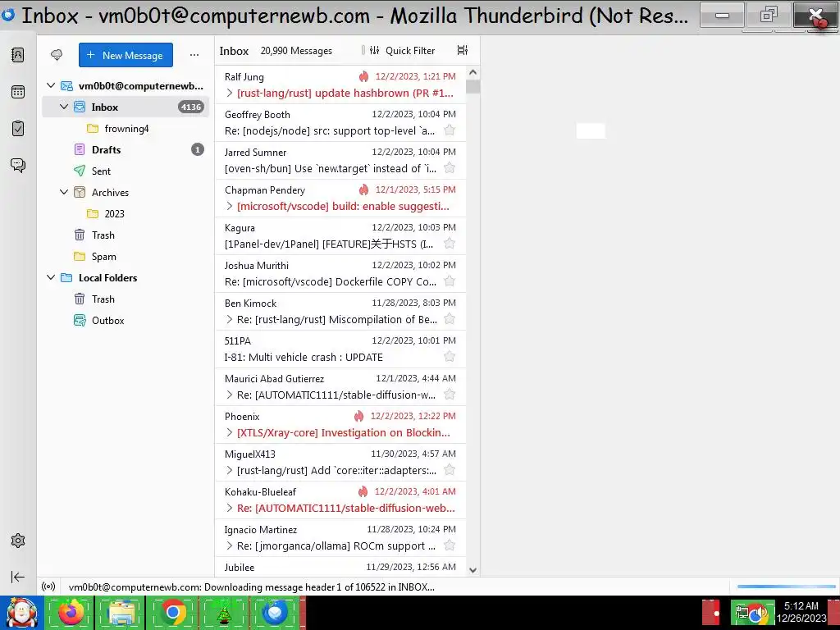Viewport: 840px width, 630px height.
Task: Open File Explorer from the taskbar
Action: 121,613
